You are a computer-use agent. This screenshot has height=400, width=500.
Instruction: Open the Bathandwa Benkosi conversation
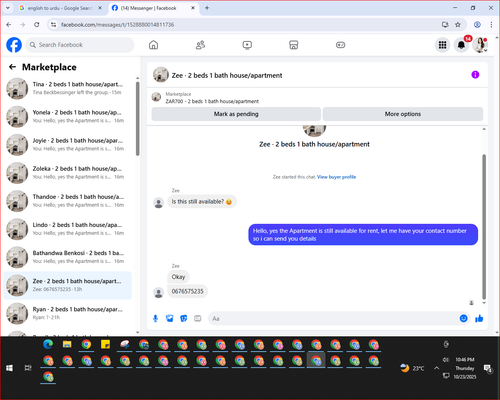(68, 257)
